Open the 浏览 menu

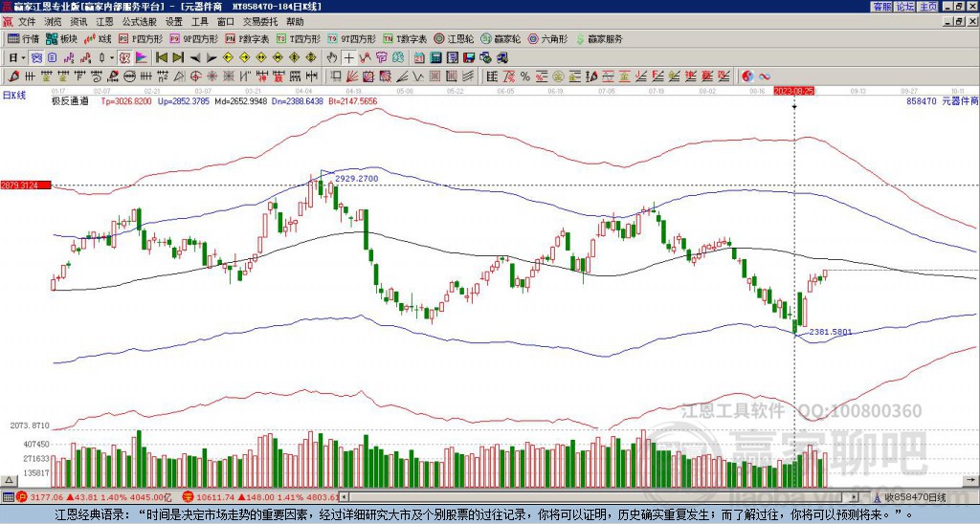(x=54, y=22)
